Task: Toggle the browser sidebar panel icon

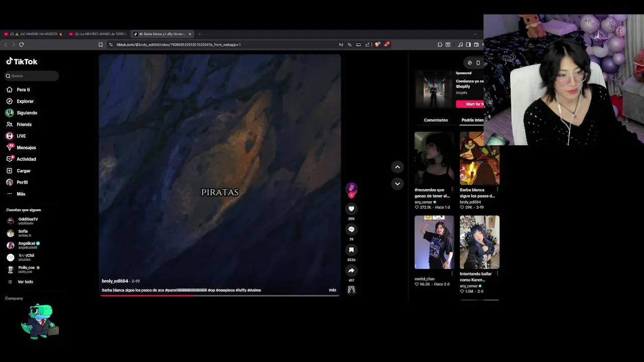Action: [x=468, y=44]
